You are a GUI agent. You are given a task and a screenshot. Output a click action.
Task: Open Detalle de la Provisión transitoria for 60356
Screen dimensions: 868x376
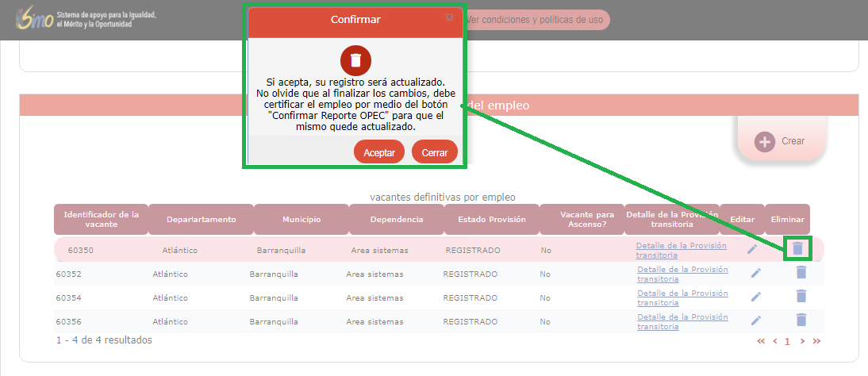[682, 321]
